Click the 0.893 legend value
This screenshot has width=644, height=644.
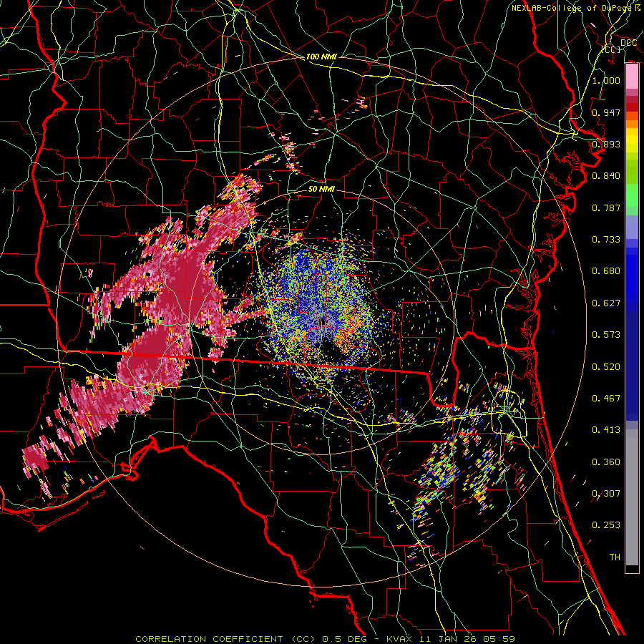pyautogui.click(x=606, y=144)
